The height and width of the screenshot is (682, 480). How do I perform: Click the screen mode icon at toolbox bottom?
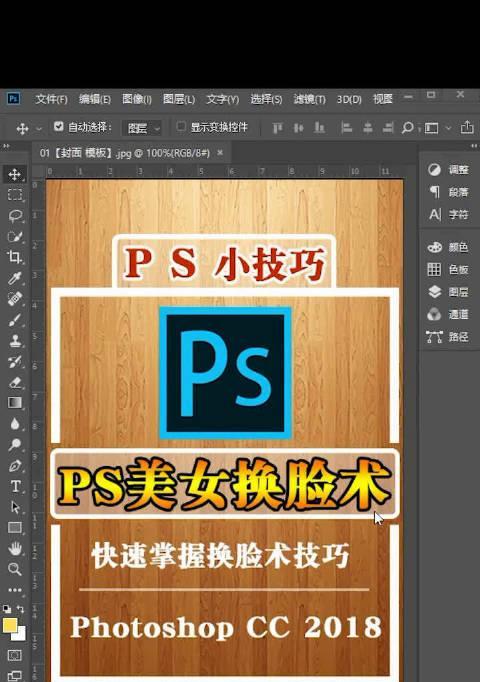pyautogui.click(x=15, y=675)
